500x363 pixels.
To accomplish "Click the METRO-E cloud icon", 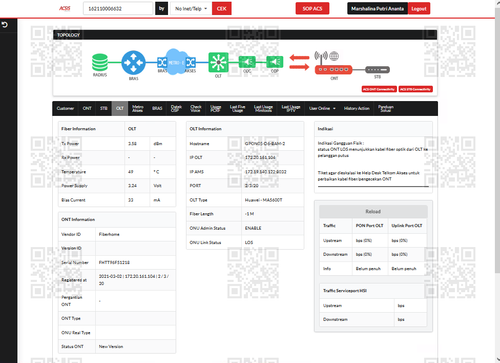I will coord(176,62).
